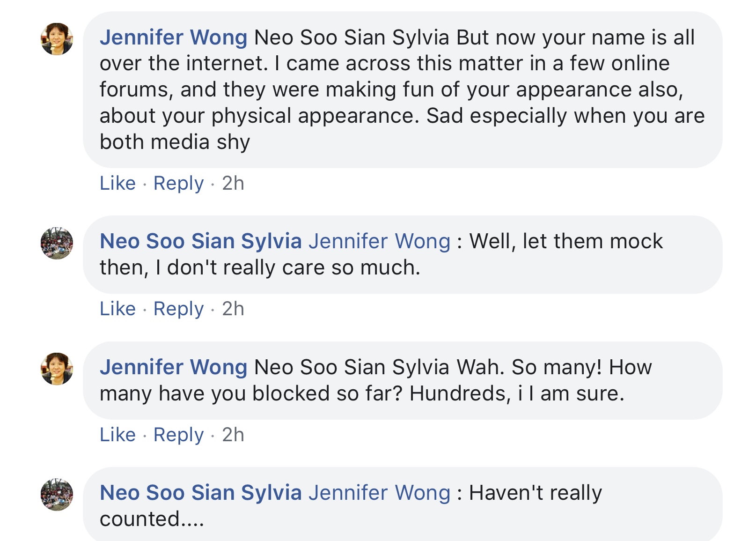Like the 'let them mock' comment
Image resolution: width=756 pixels, height=541 pixels.
click(x=117, y=309)
